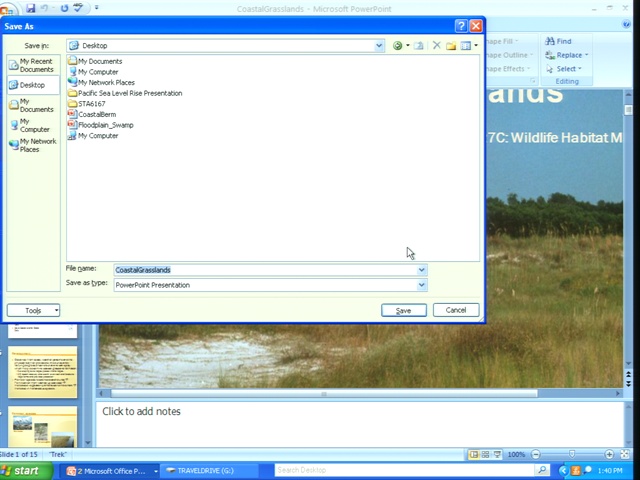
Task: Click the Back navigation icon in Save As
Action: click(x=397, y=46)
